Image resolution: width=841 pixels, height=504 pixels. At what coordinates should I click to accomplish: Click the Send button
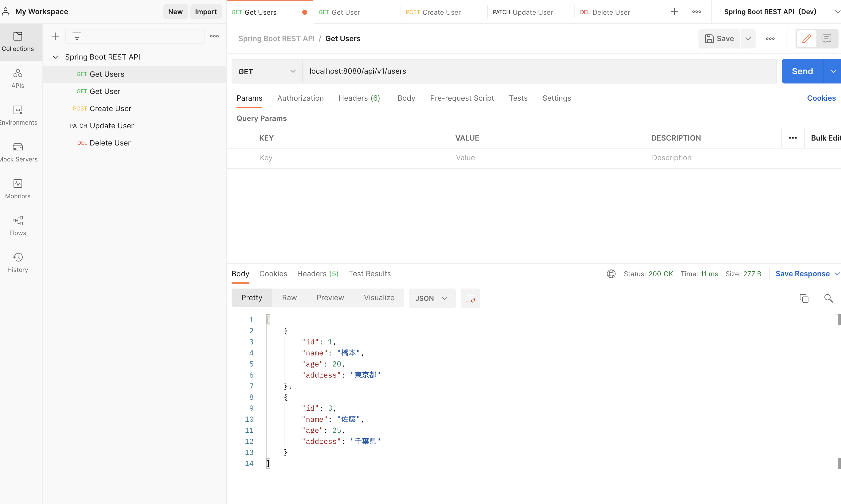point(802,71)
